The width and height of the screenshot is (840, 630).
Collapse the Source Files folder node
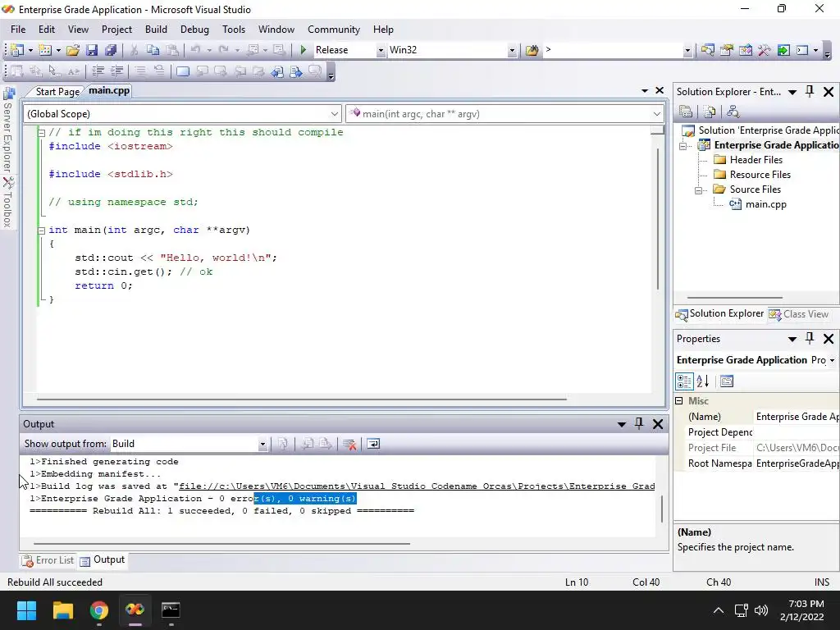698,190
